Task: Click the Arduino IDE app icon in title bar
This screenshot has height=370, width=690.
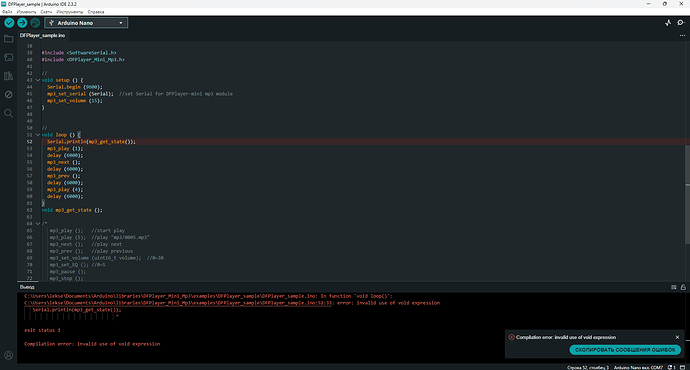Action: pyautogui.click(x=4, y=4)
